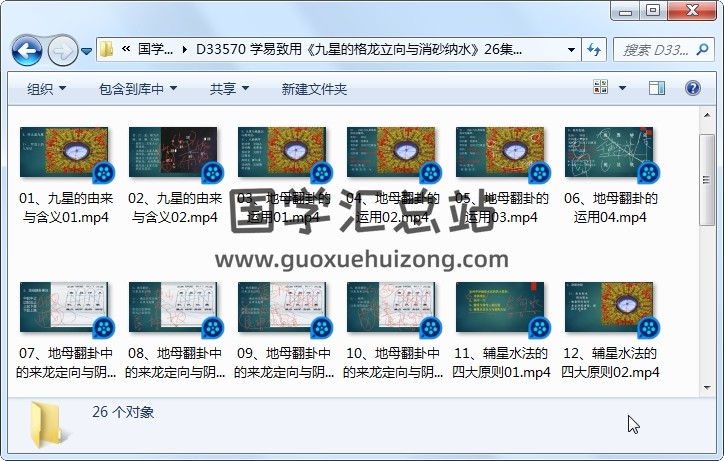
Task: Refresh the folder with the refresh button
Action: point(594,49)
